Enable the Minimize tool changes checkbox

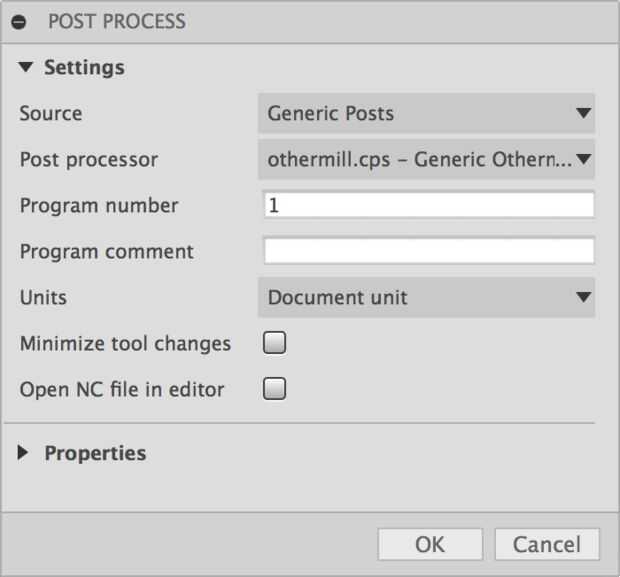click(274, 343)
